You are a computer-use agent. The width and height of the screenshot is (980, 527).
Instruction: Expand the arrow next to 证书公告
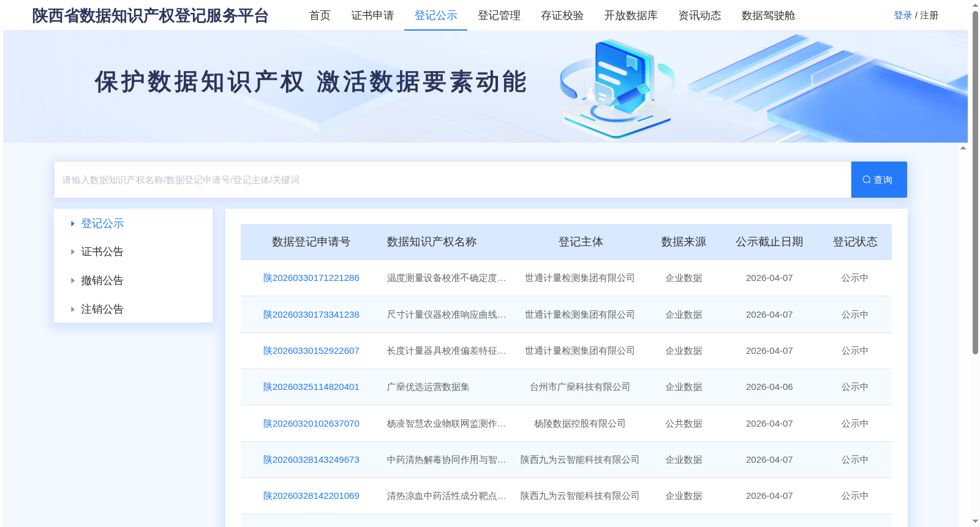click(x=73, y=252)
